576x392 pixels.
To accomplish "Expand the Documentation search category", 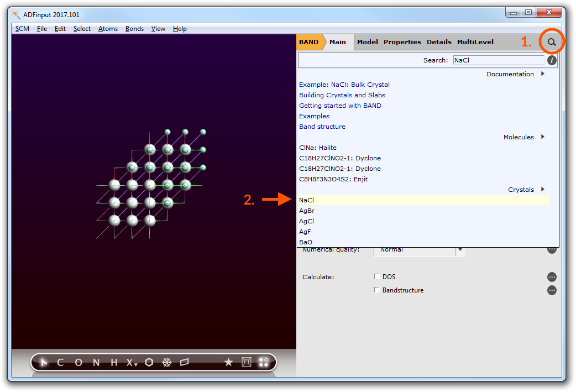I will click(x=543, y=74).
